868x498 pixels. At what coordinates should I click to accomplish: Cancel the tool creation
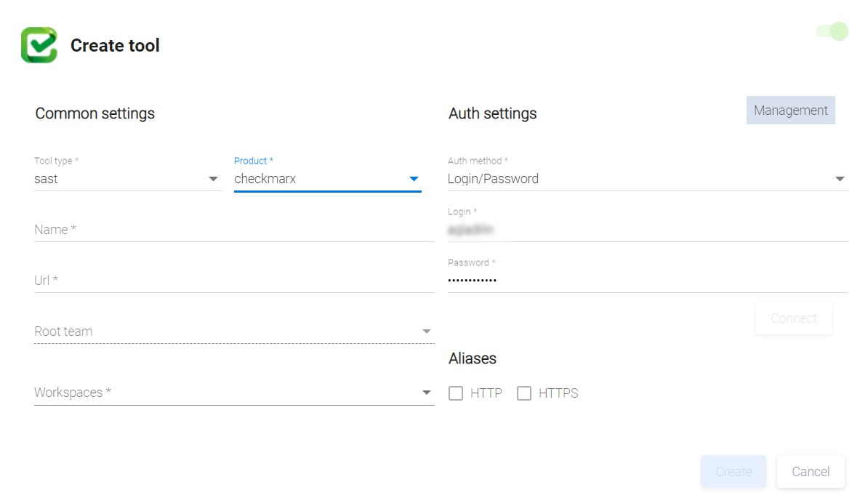point(811,472)
